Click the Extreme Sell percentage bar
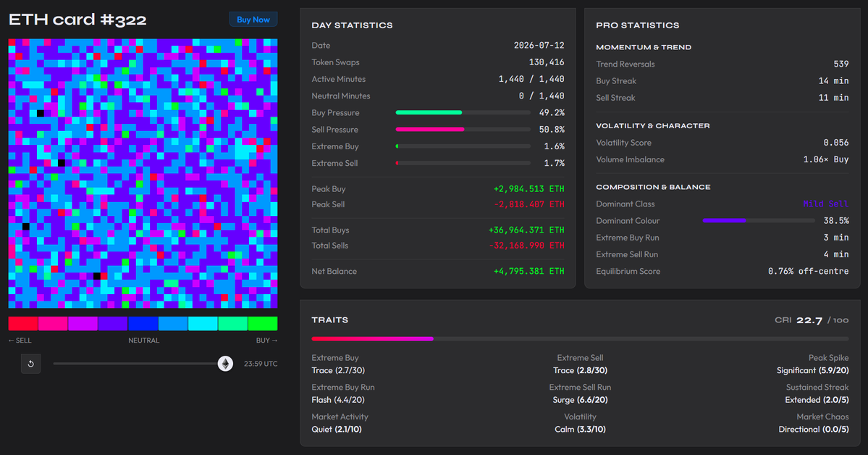Screen dimensions: 868x455 click(463, 163)
